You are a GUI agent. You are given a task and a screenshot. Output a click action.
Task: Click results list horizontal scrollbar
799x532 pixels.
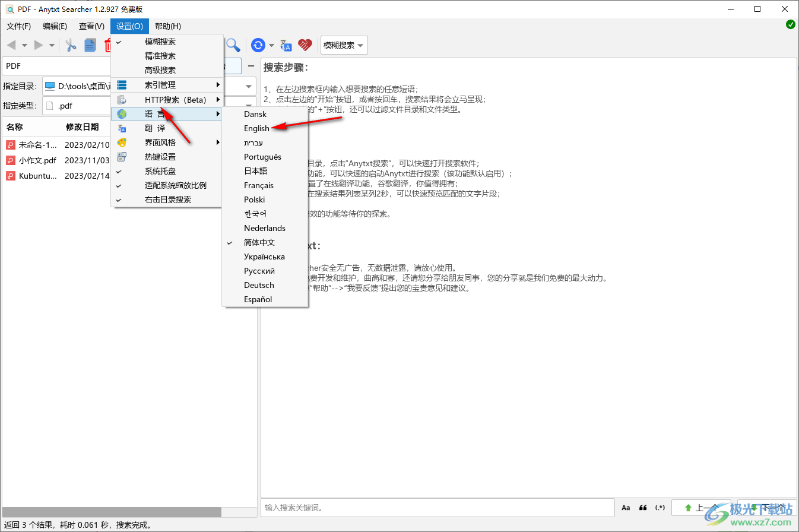112,512
